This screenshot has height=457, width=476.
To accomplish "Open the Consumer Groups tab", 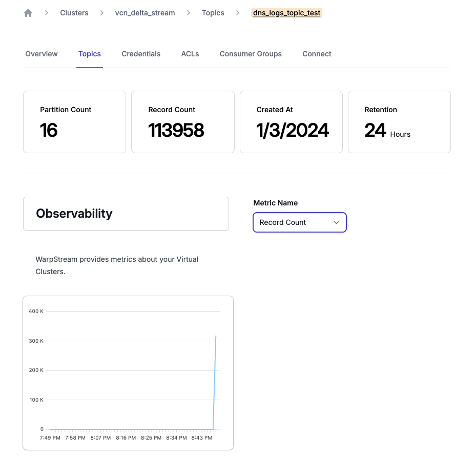I will pyautogui.click(x=251, y=54).
